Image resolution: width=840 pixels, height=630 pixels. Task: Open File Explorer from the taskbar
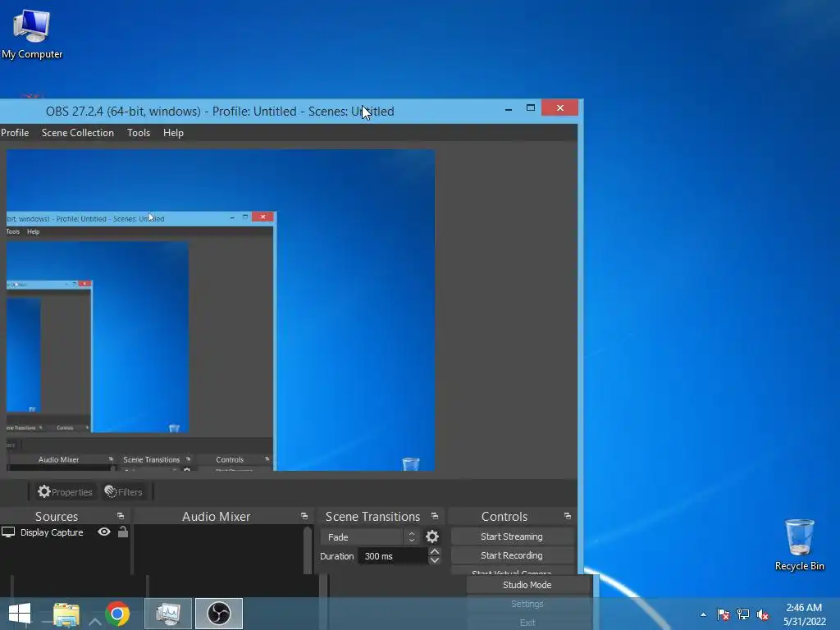click(66, 614)
